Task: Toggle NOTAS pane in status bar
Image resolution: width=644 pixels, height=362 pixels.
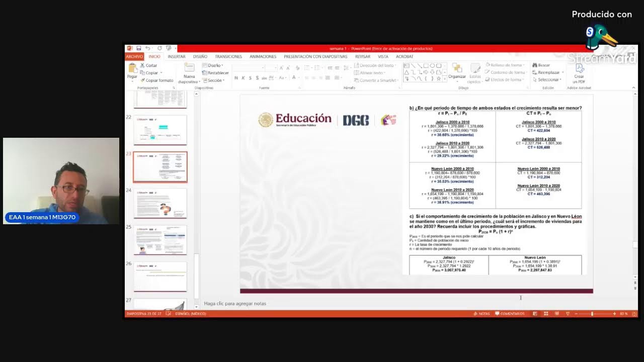Action: coord(481,313)
